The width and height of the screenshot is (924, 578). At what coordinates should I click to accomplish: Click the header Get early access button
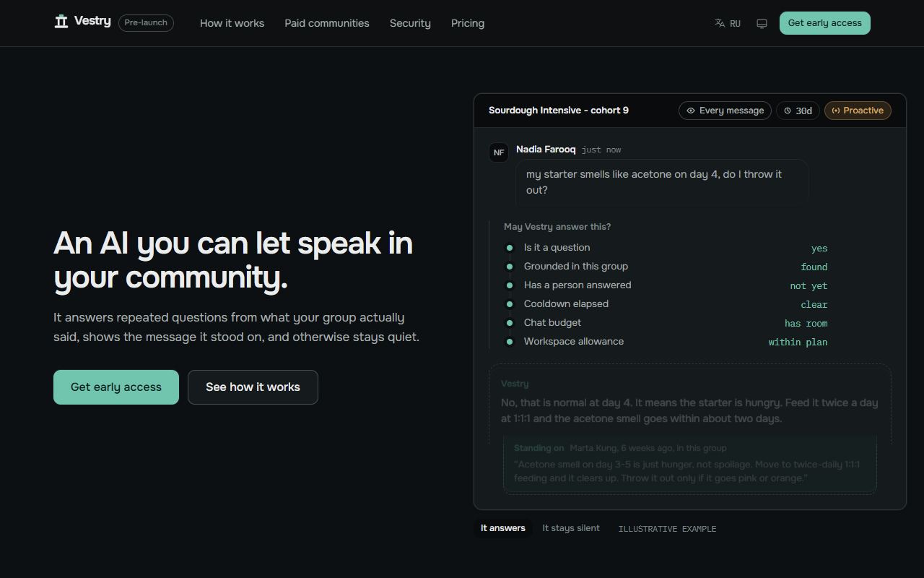825,23
